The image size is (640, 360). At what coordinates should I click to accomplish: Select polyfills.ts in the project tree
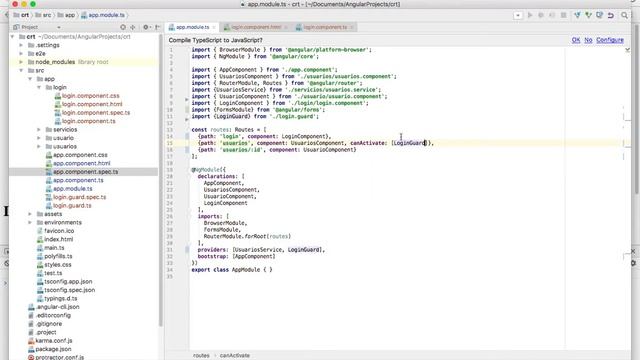pos(58,256)
